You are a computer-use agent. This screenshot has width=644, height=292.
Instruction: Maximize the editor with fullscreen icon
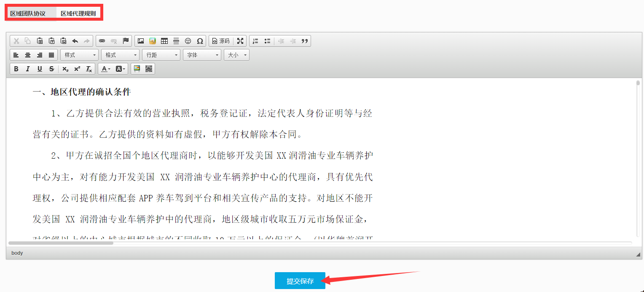pos(240,41)
